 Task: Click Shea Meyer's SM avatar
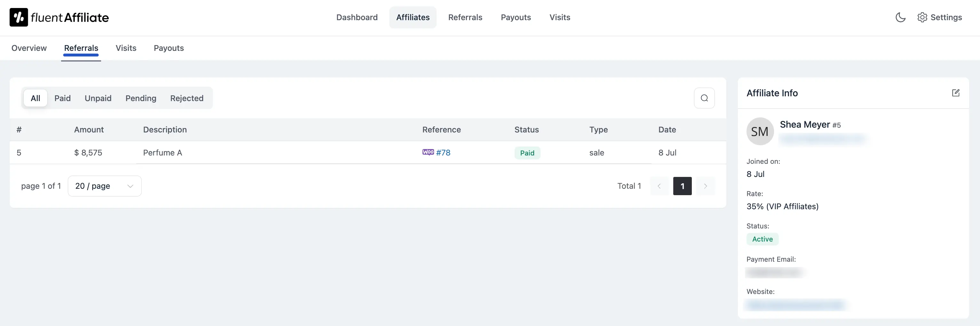pyautogui.click(x=760, y=131)
